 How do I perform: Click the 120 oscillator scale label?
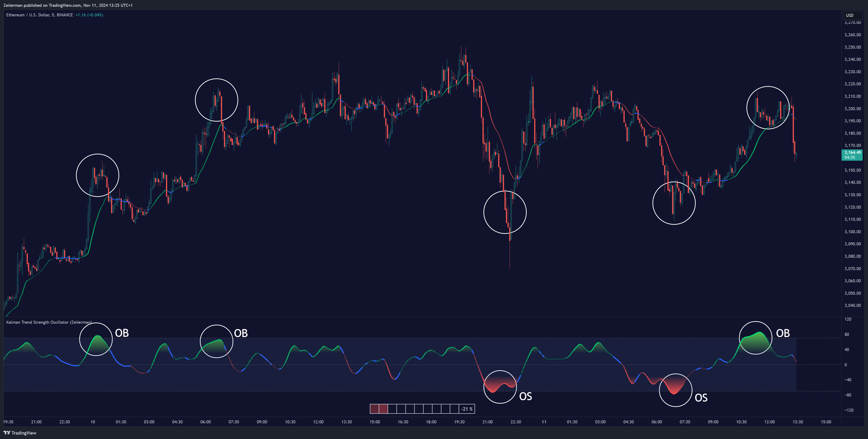(848, 319)
